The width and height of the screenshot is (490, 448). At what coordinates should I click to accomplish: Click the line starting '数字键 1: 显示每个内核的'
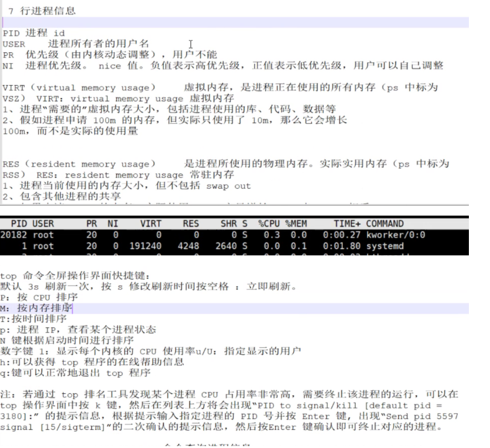[x=151, y=351]
